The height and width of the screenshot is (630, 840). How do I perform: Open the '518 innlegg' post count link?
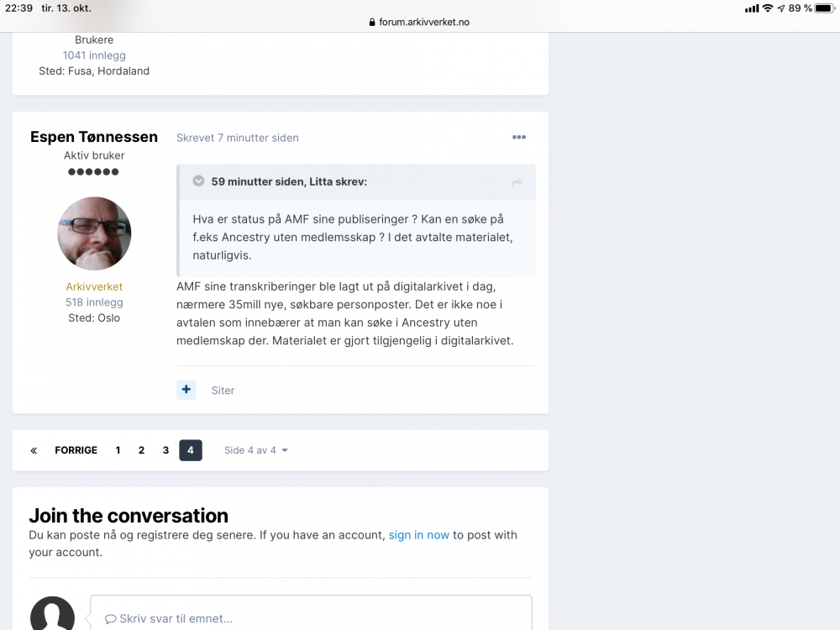[94, 302]
